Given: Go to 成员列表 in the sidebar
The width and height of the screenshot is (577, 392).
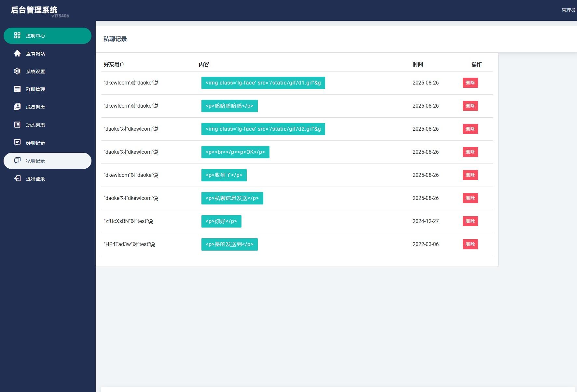Looking at the screenshot, I should [35, 107].
